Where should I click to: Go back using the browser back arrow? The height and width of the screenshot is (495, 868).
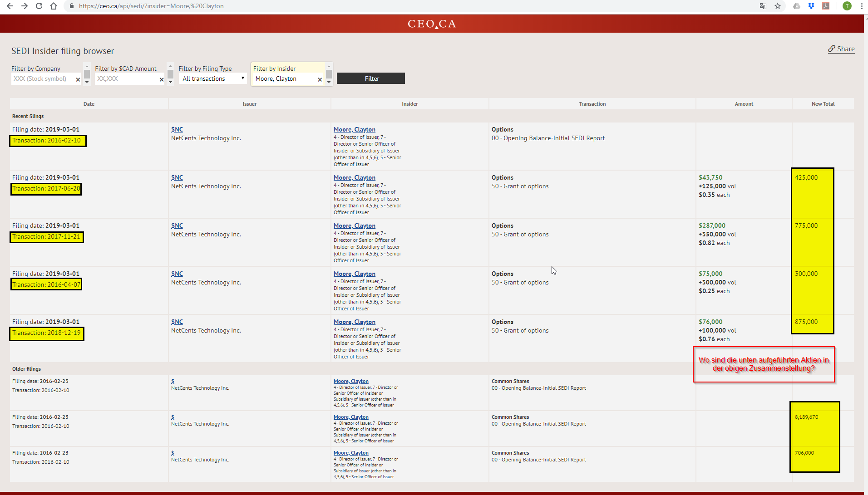pos(10,6)
